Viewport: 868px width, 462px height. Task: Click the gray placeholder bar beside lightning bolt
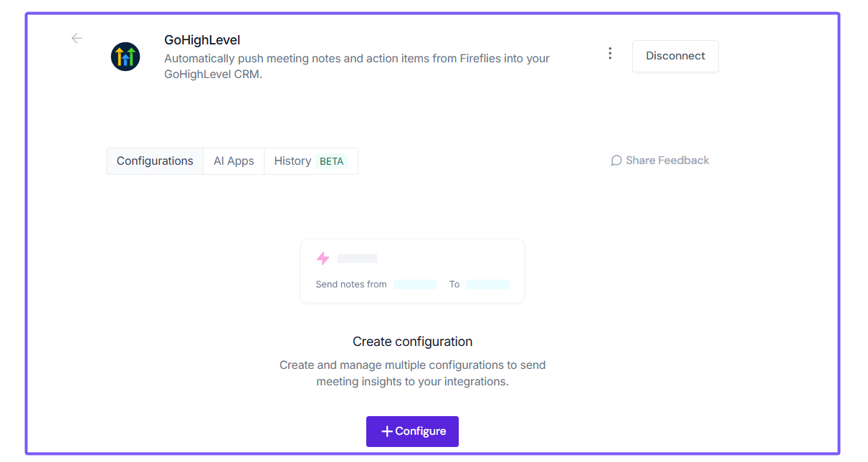pyautogui.click(x=357, y=259)
